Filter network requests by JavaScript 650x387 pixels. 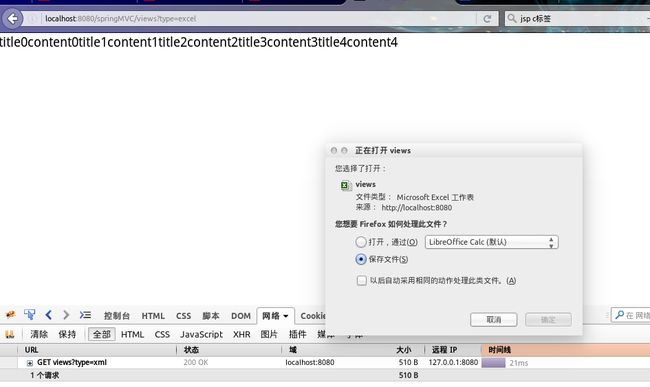click(201, 334)
